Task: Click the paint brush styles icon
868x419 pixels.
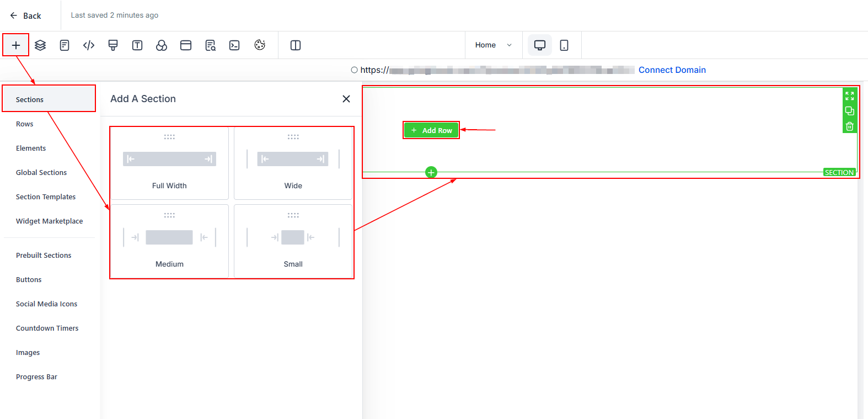Action: [x=113, y=45]
